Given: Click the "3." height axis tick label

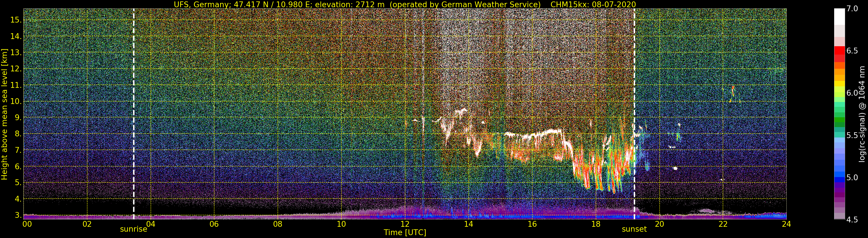Looking at the screenshot, I should coord(18,215).
